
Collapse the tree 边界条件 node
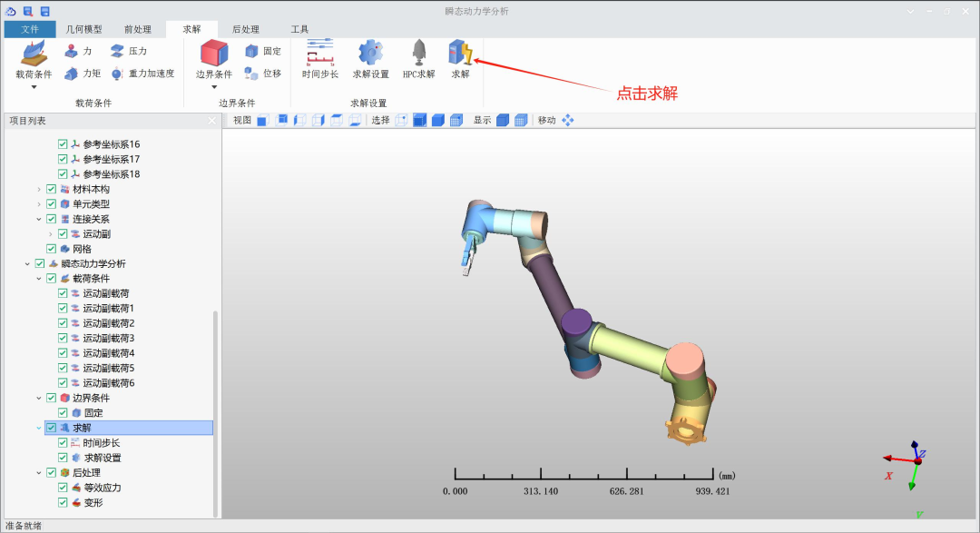click(x=39, y=398)
